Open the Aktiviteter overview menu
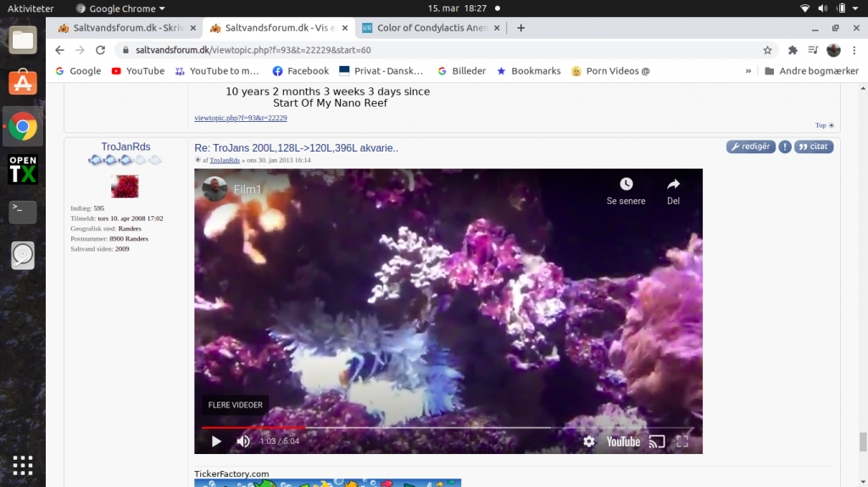Image resolution: width=868 pixels, height=487 pixels. tap(31, 8)
